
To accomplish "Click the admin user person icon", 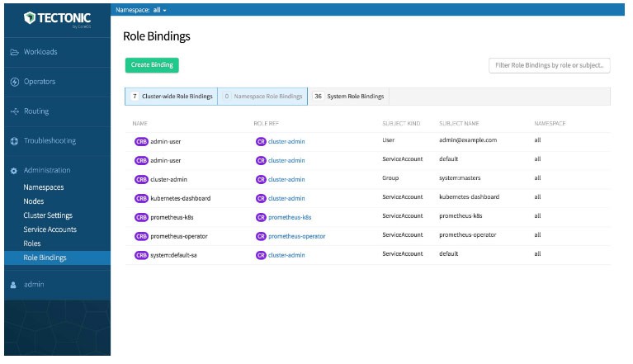I will click(x=13, y=285).
